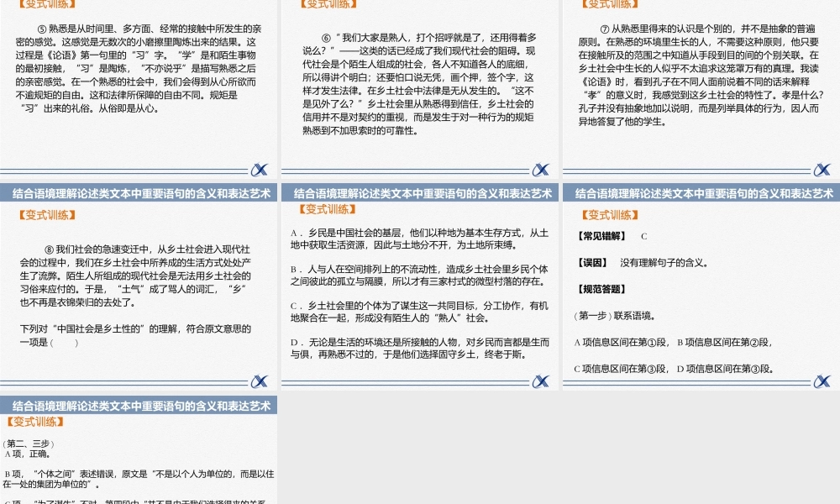The width and height of the screenshot is (840, 504).
Task: Click 【变式训练】 heading on the options A–D slide
Action: [328, 209]
